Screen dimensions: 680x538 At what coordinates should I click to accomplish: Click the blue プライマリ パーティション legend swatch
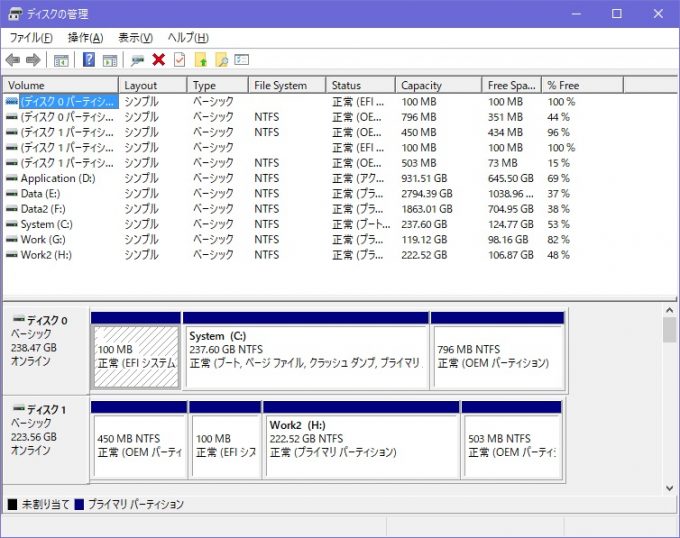[x=79, y=504]
